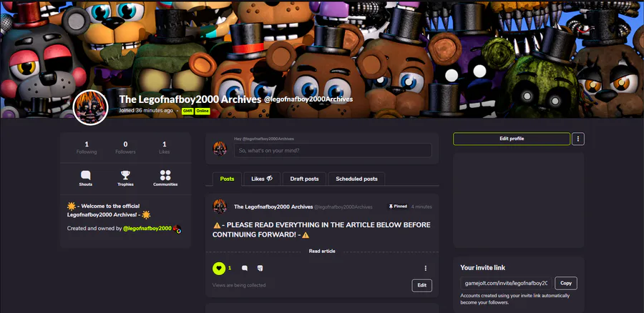Click the pinned post author name
Viewport: 644px width, 313px height.
coord(273,207)
